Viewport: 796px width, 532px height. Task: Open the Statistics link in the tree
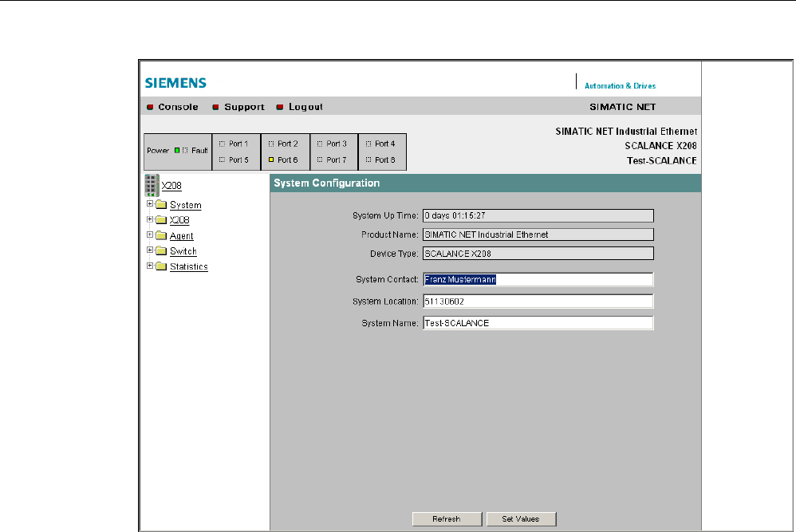(189, 266)
